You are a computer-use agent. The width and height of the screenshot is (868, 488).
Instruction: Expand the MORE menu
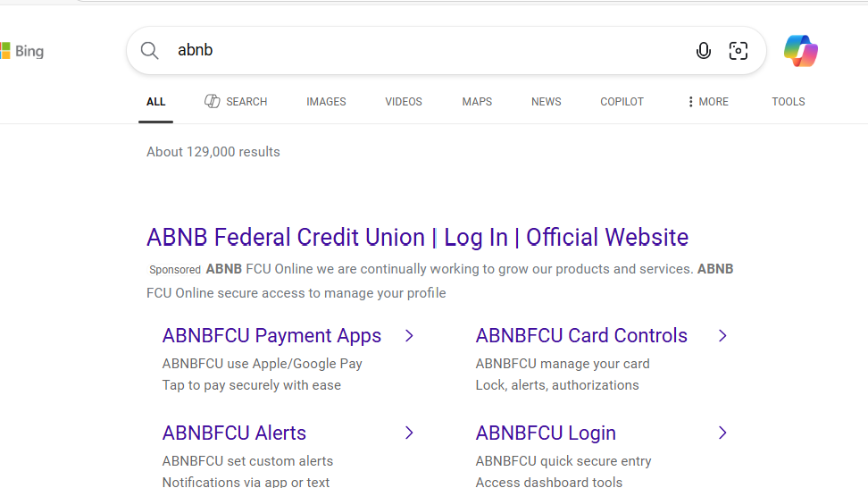pos(708,102)
